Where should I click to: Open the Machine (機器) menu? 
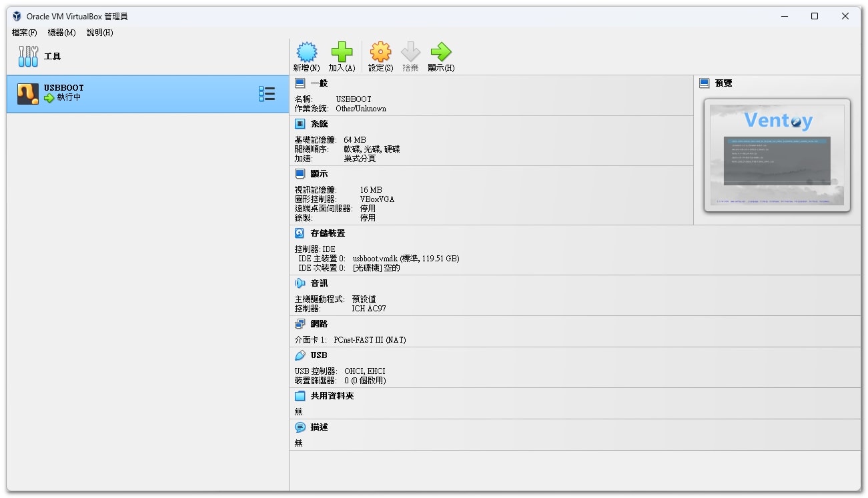pos(61,33)
